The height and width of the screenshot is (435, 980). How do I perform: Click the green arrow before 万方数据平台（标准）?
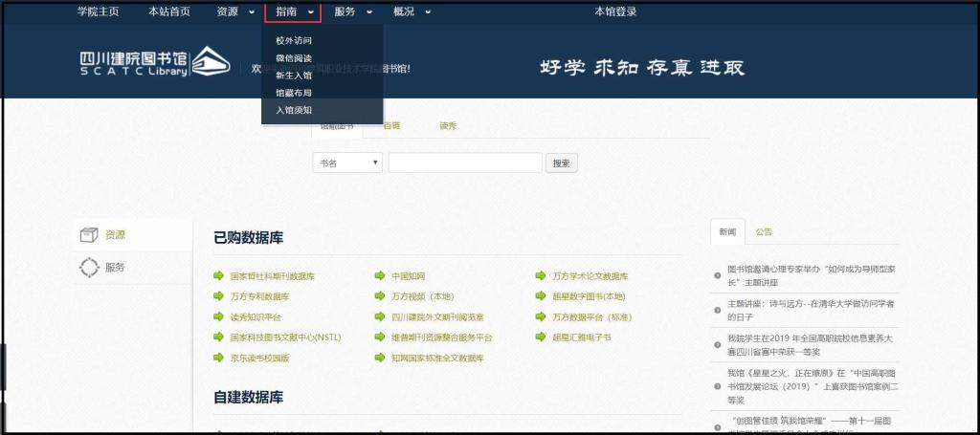pos(541,317)
